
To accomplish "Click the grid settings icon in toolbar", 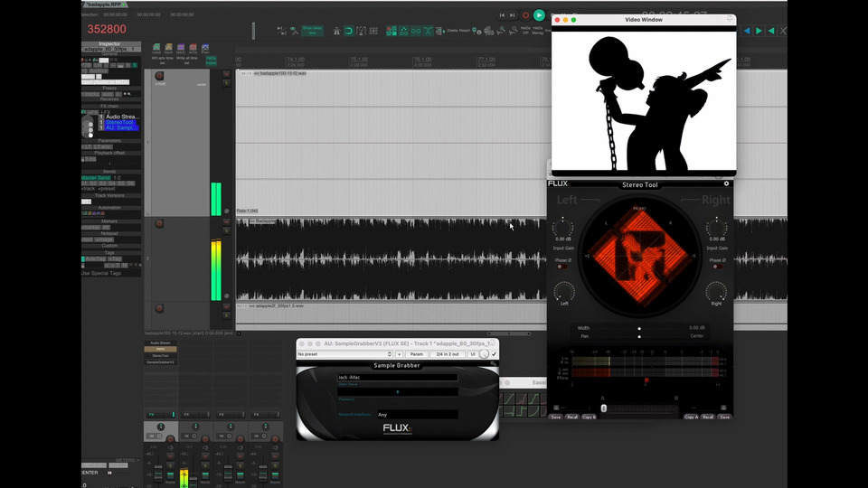I will [x=373, y=31].
